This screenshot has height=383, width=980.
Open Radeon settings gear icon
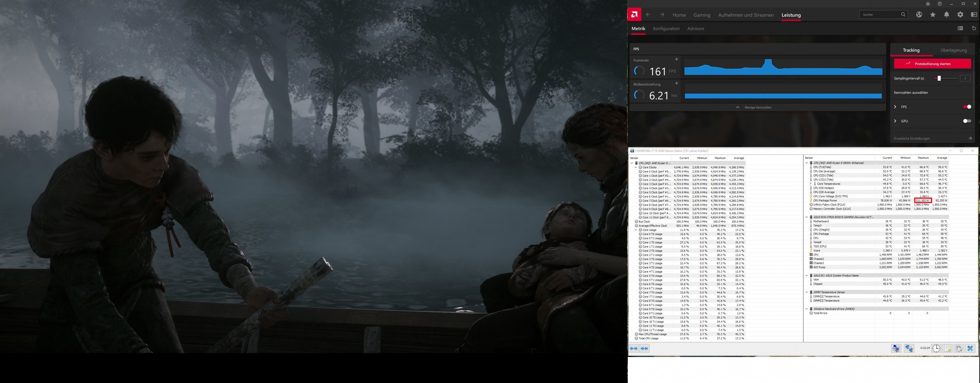tap(960, 15)
